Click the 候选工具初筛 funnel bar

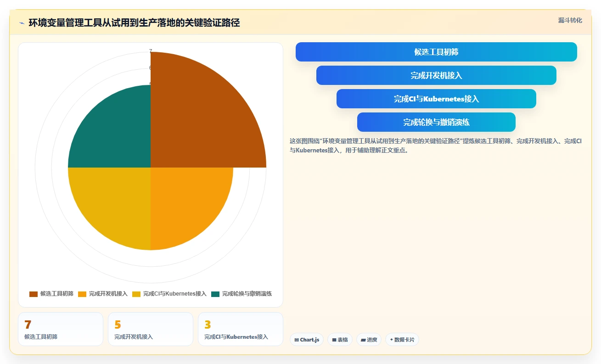[436, 52]
